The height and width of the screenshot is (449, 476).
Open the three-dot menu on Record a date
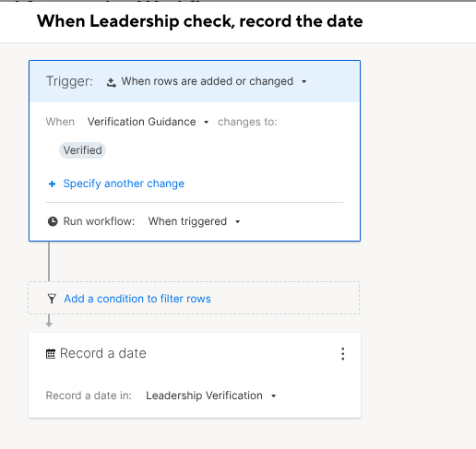[343, 354]
